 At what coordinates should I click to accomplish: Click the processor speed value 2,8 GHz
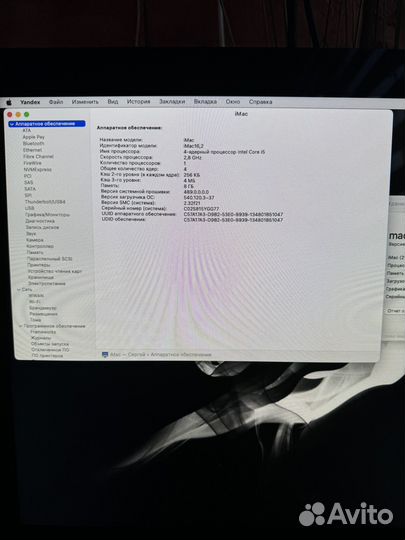[193, 158]
